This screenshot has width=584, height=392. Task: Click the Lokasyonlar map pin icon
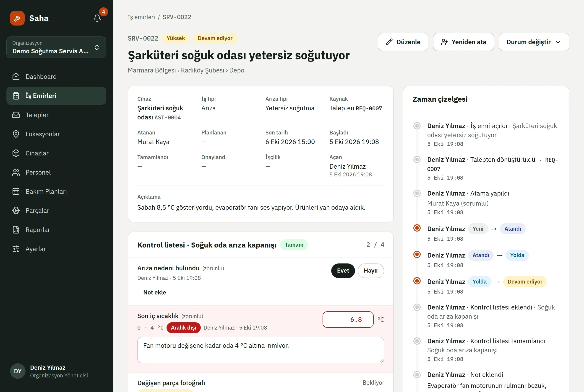click(16, 134)
